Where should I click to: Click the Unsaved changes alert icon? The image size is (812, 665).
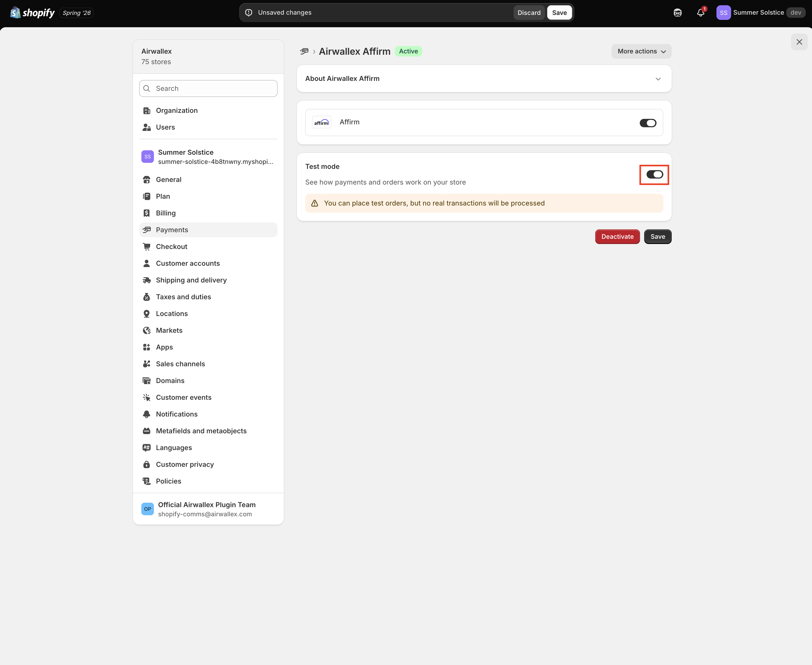pos(249,13)
